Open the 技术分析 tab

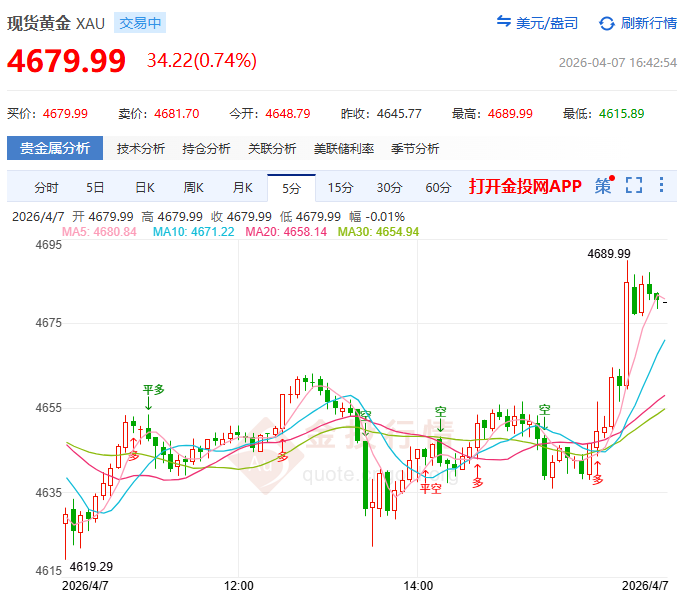click(x=141, y=149)
